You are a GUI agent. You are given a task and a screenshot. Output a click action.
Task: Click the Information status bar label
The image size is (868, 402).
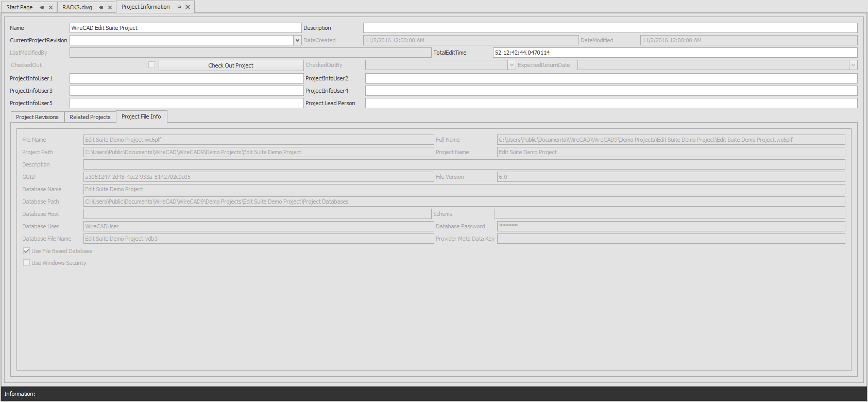[x=20, y=394]
